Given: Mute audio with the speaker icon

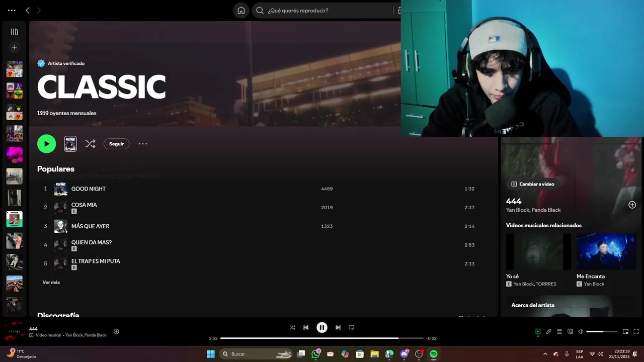Looking at the screenshot, I should pyautogui.click(x=581, y=332).
